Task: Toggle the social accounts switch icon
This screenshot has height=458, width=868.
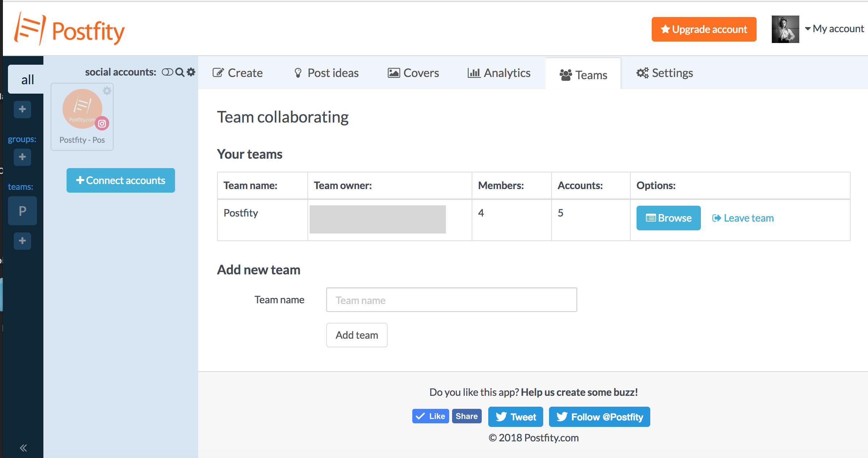Action: click(167, 72)
